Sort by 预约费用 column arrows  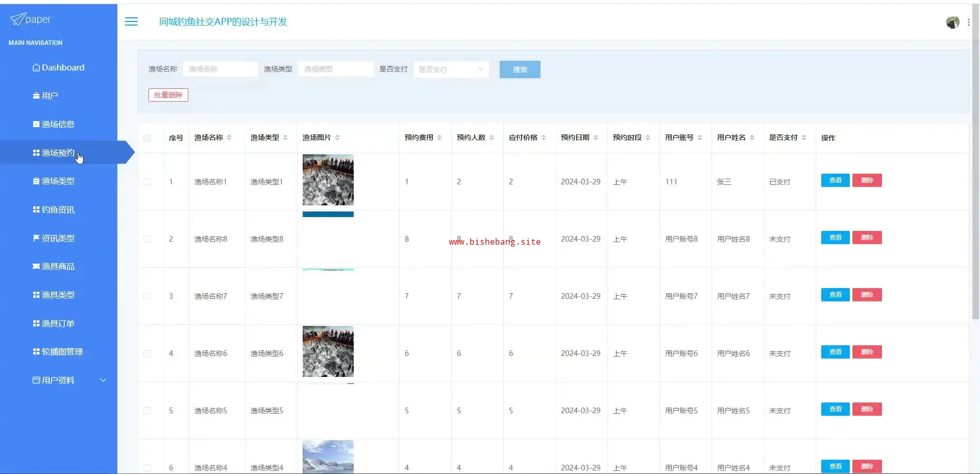(439, 137)
